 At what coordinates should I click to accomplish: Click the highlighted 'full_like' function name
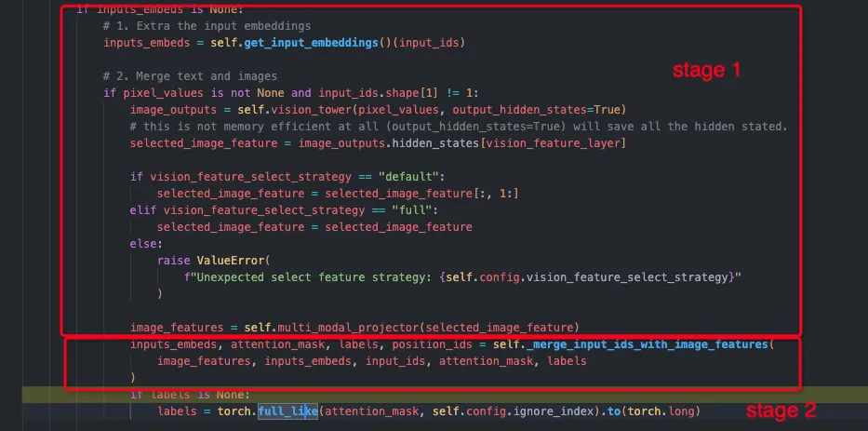(x=287, y=411)
